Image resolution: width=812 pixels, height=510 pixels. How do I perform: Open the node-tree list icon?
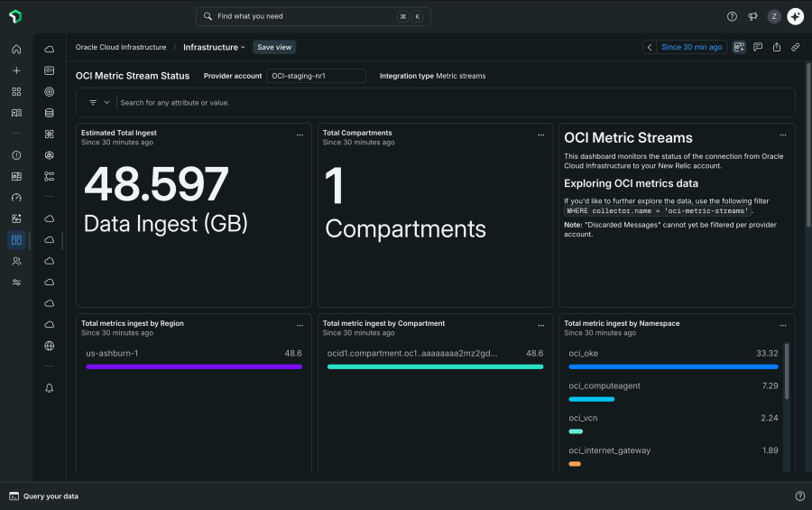(50, 176)
